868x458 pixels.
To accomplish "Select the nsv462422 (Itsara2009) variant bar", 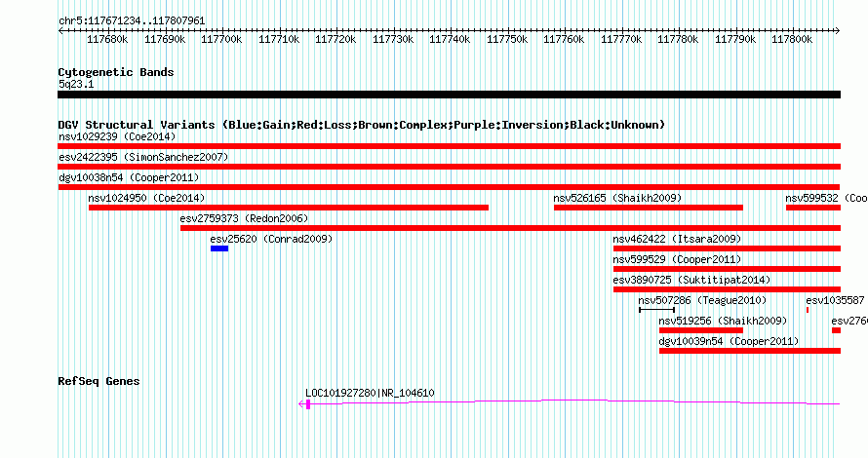I will coord(727,248).
